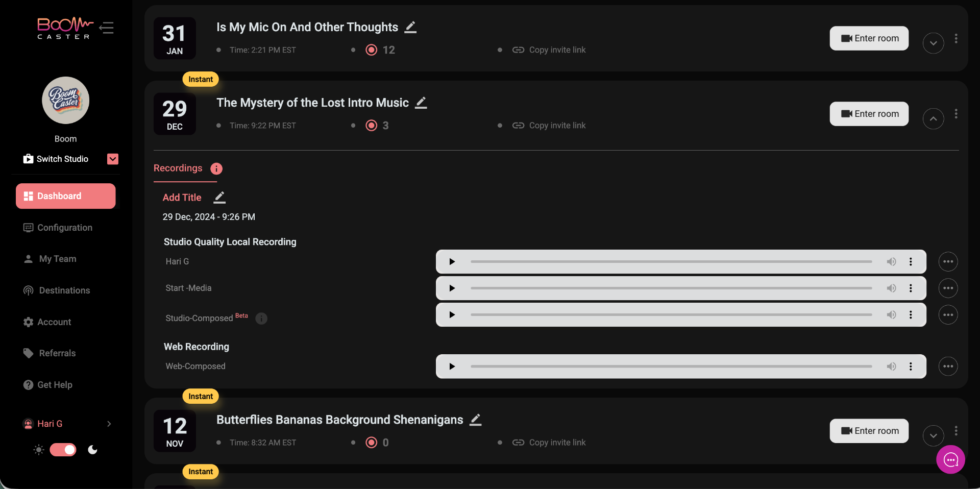Open more actions circle for Start -Media
980x489 pixels.
[x=948, y=288]
